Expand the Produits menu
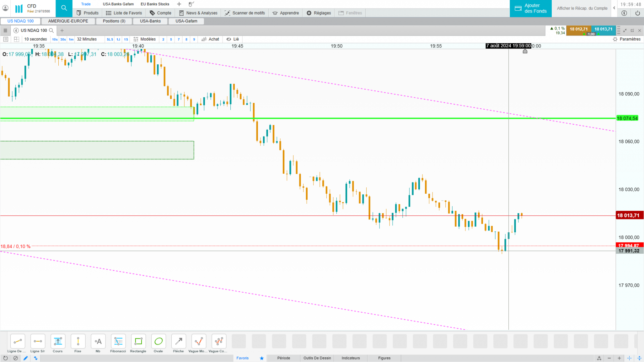 point(88,13)
